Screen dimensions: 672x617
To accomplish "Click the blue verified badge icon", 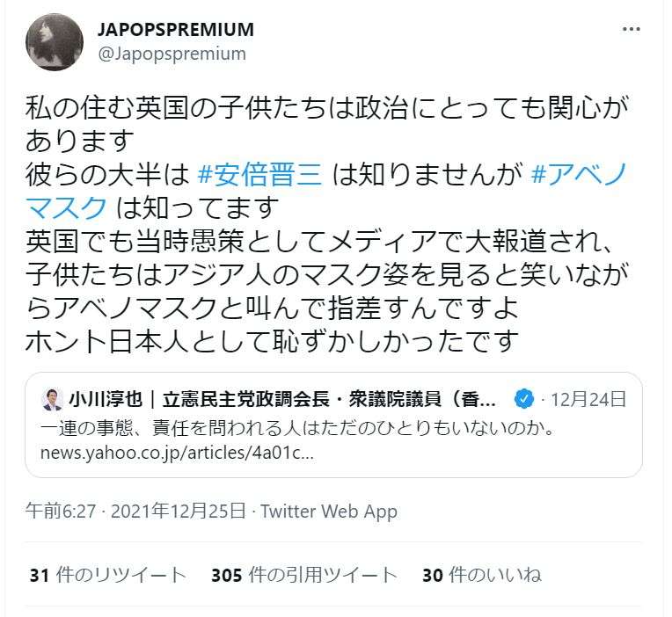I will [523, 400].
